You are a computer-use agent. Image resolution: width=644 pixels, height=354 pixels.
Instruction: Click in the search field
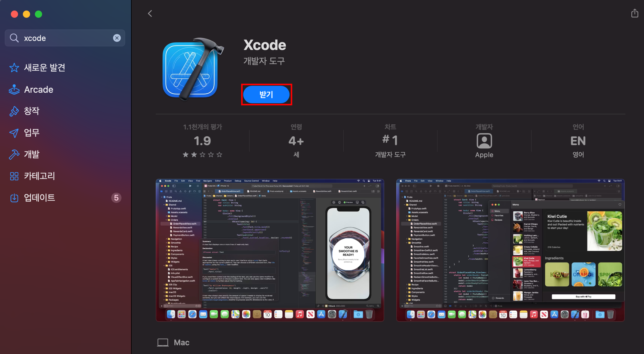[66, 38]
